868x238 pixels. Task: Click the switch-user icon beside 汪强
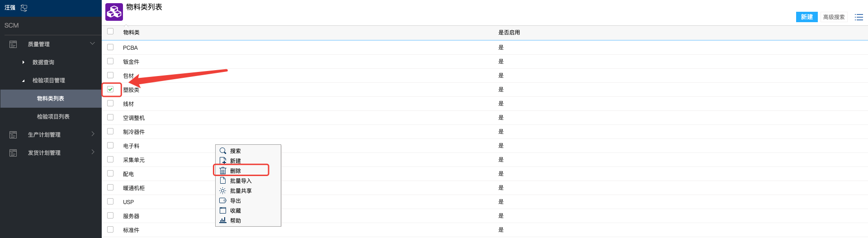click(x=24, y=8)
